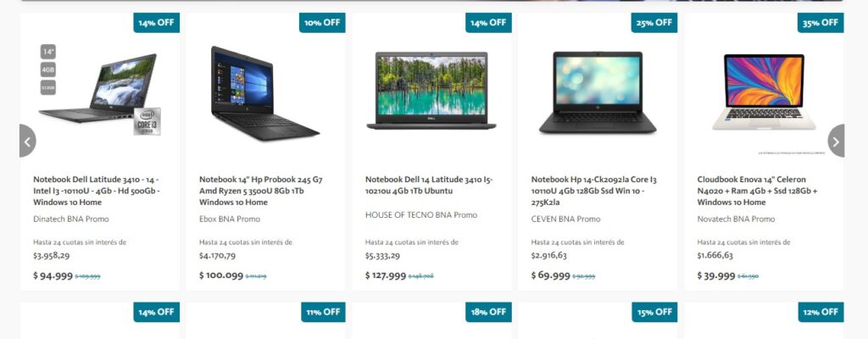Open the Dell Latitude 3410 laptop image
Image resolution: width=868 pixels, height=339 pixels.
[98, 89]
